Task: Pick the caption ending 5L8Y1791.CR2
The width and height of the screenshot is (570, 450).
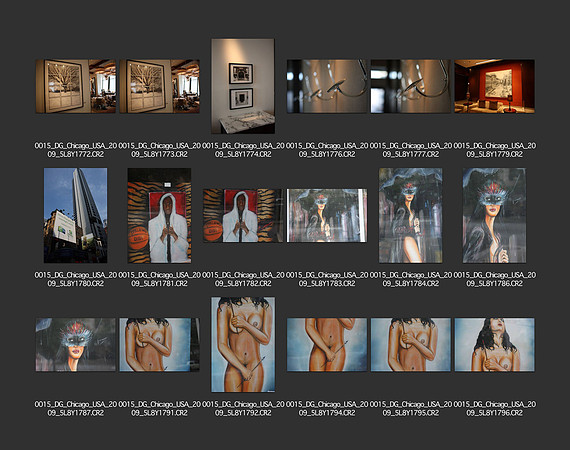Action: pos(160,409)
